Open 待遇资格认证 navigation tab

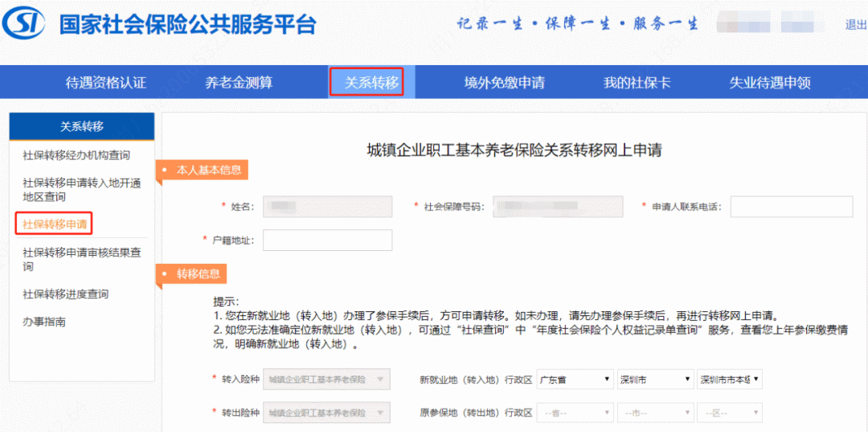106,83
